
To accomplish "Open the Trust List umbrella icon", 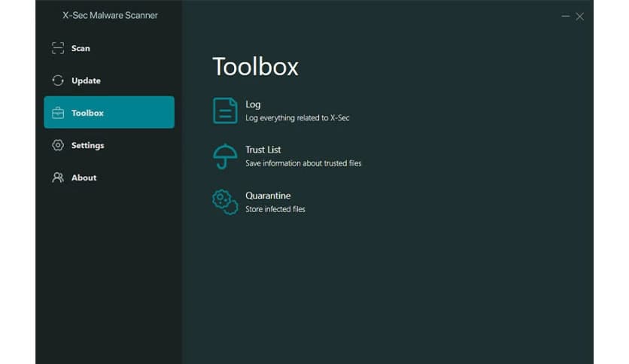I will pyautogui.click(x=225, y=156).
